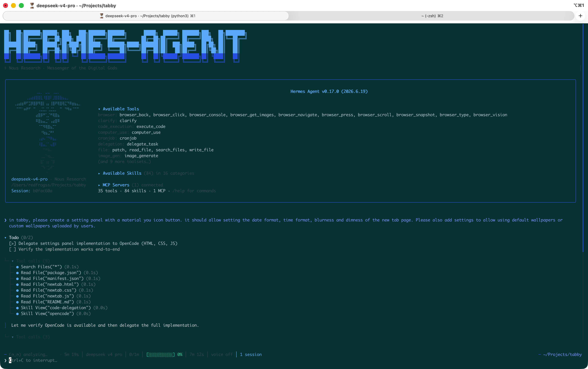Click the 1 session status entry
This screenshot has height=369, width=588.
click(251, 355)
